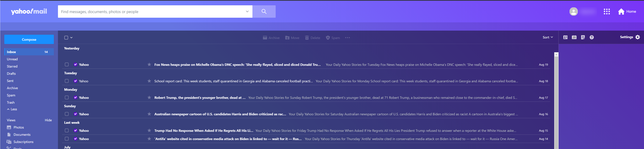Open the Calendar icon
This screenshot has width=644, height=149.
(x=574, y=37)
